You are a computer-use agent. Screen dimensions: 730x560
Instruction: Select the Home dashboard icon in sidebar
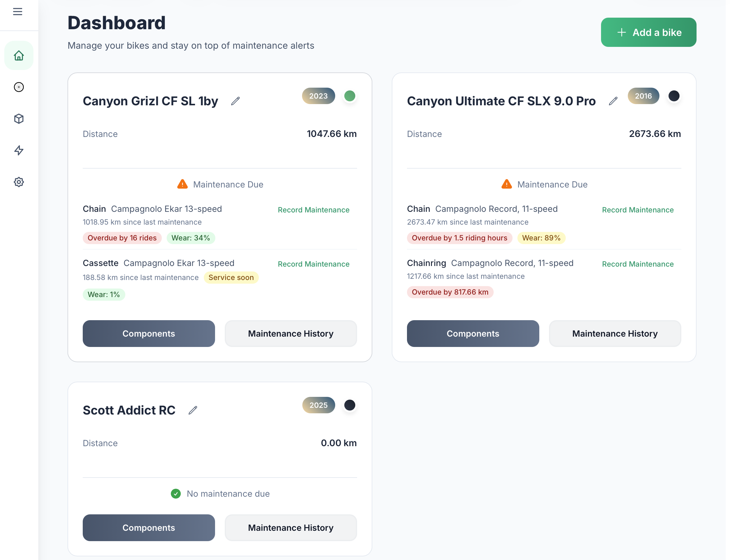tap(19, 55)
